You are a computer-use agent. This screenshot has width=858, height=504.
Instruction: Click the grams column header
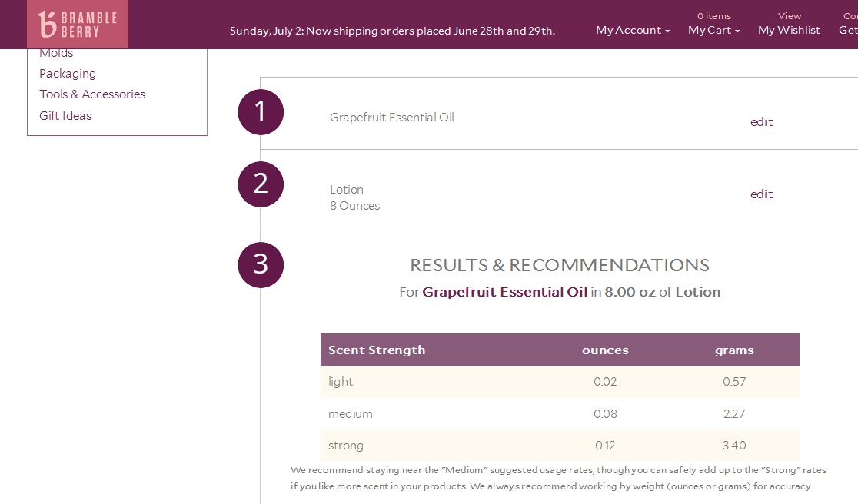point(734,350)
